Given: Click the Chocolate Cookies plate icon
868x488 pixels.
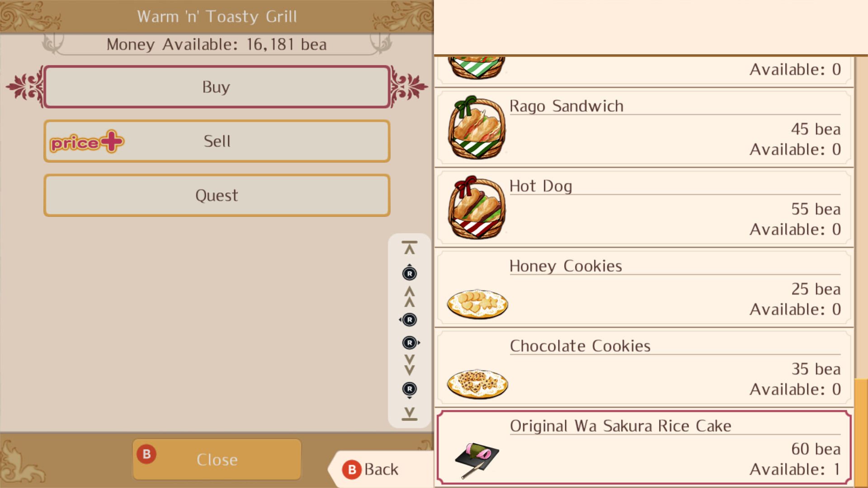Looking at the screenshot, I should (x=477, y=384).
